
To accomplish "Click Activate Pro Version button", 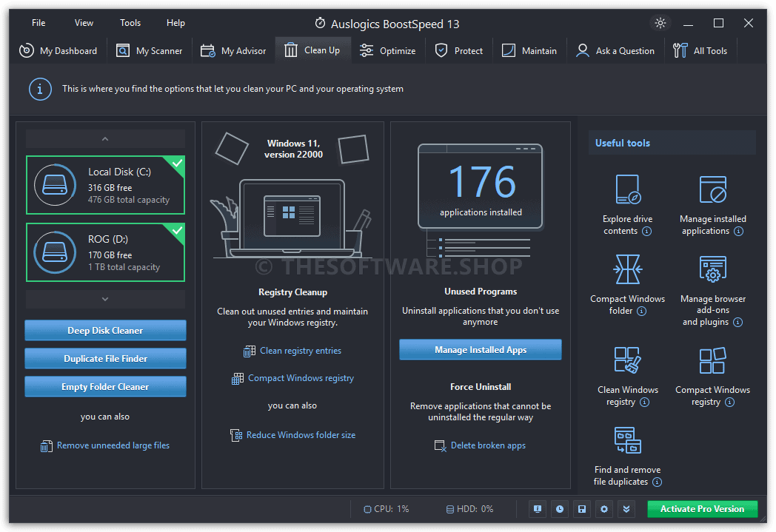I will [x=702, y=509].
